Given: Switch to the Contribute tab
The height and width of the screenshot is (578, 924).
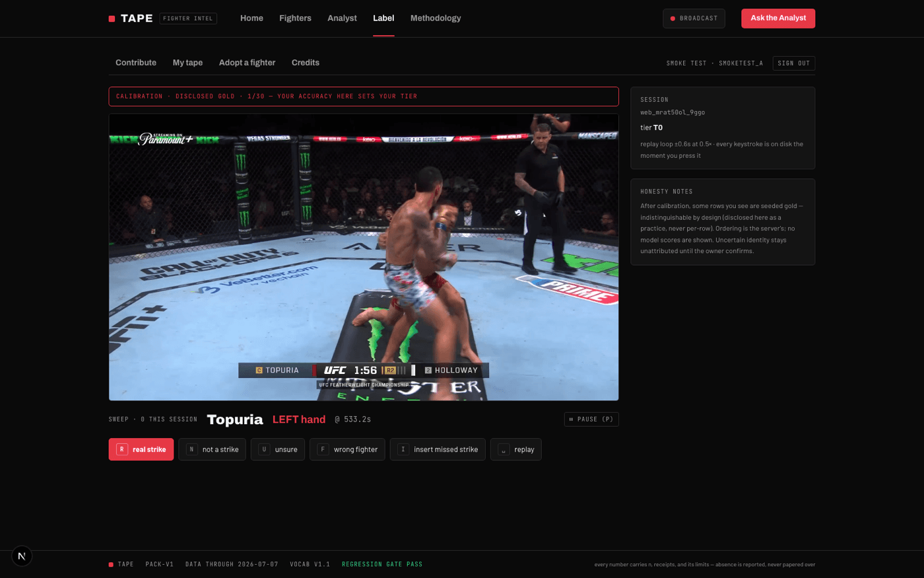Looking at the screenshot, I should (x=136, y=63).
